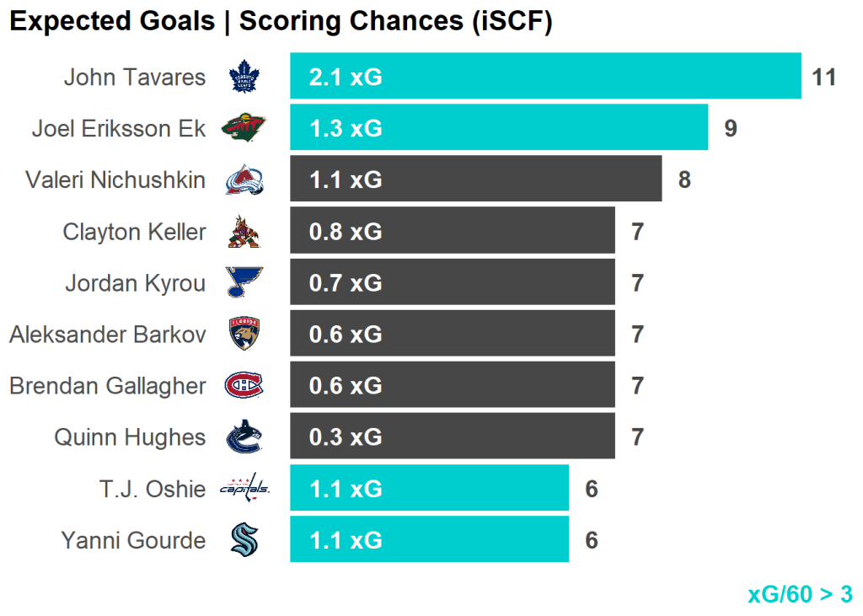863x616 pixels.
Task: Click the Aleksander Barkov player name
Action: 107,335
